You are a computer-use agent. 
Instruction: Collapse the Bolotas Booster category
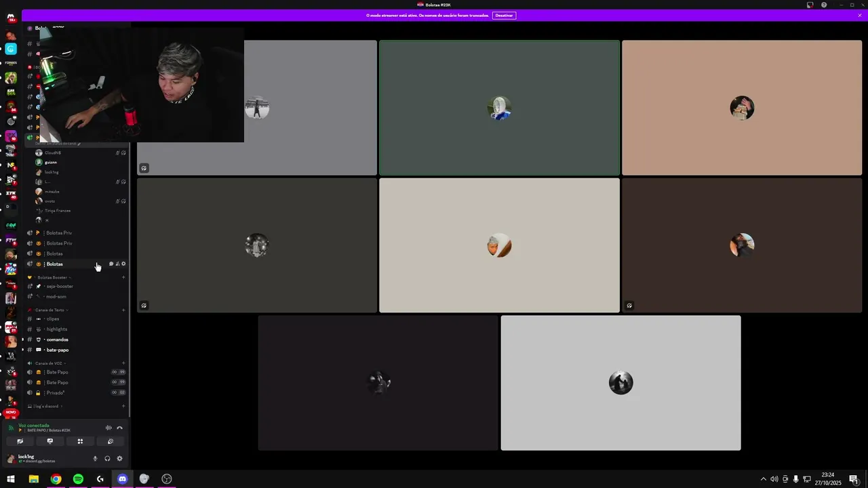click(52, 277)
